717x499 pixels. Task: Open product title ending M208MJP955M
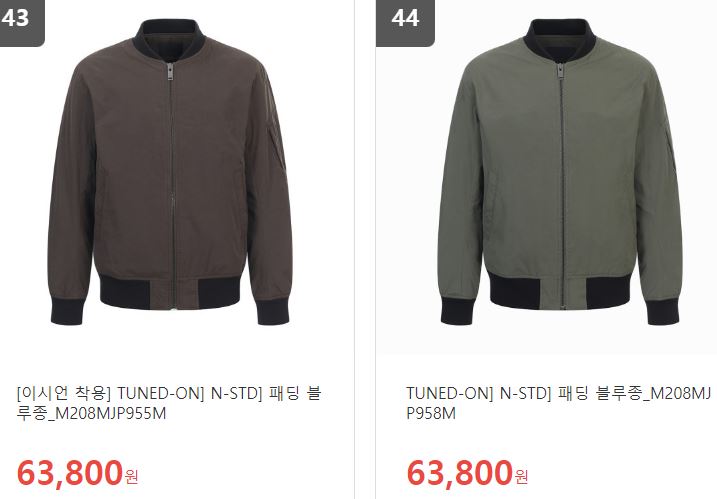point(169,403)
